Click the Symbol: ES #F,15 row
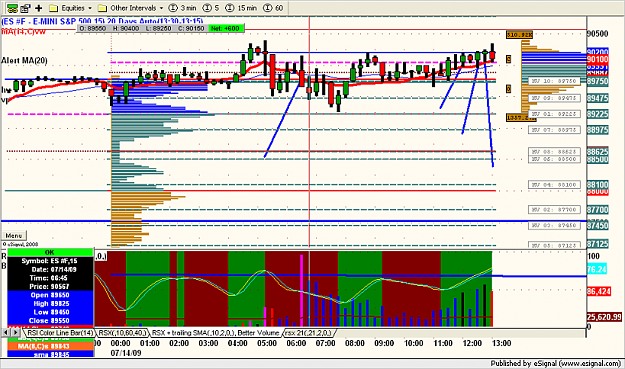Screen dimensions: 625x369 point(50,261)
